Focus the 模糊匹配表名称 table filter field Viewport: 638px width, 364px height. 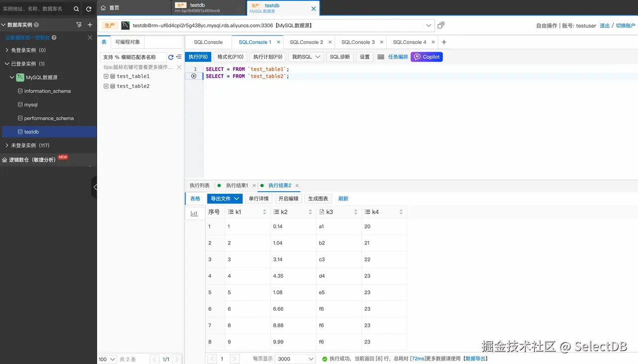coord(133,57)
